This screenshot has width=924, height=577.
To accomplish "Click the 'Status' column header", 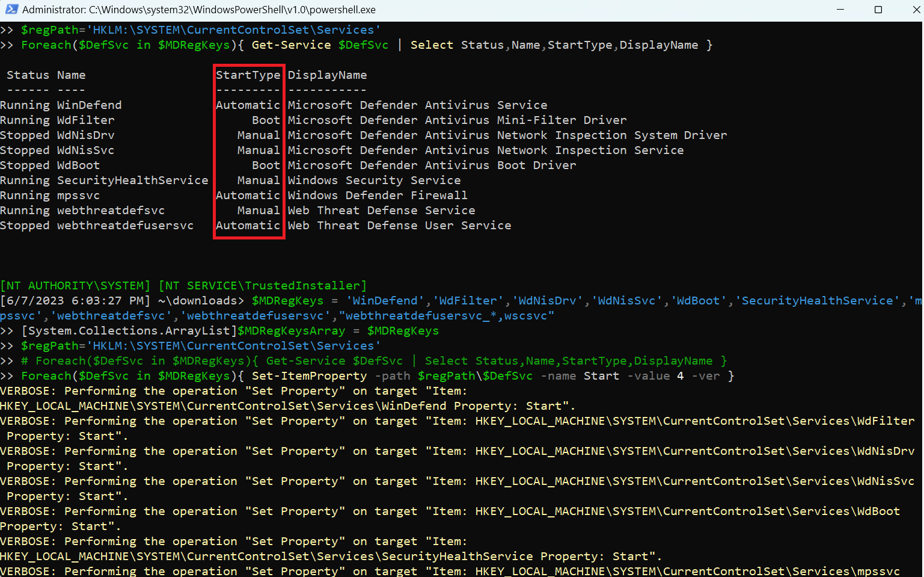I will [28, 75].
